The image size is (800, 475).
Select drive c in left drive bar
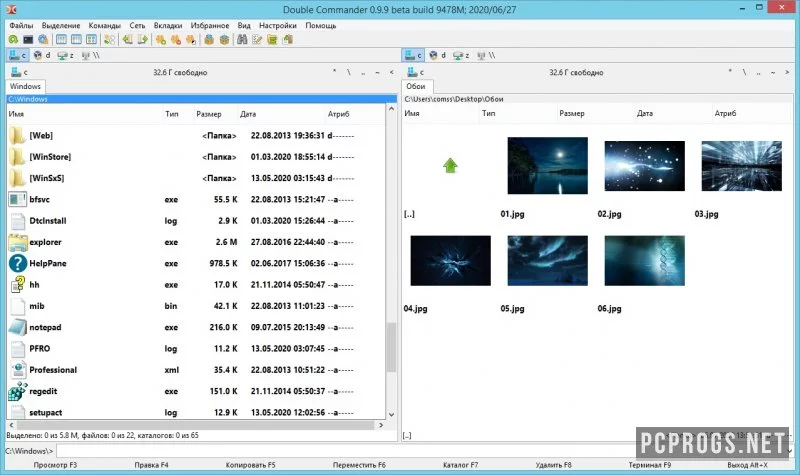point(17,55)
